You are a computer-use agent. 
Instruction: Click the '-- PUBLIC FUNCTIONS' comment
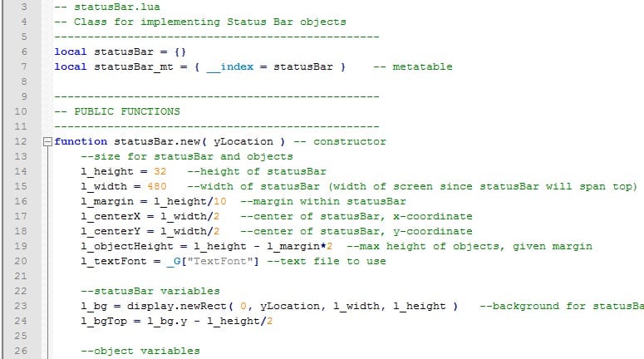coord(117,111)
